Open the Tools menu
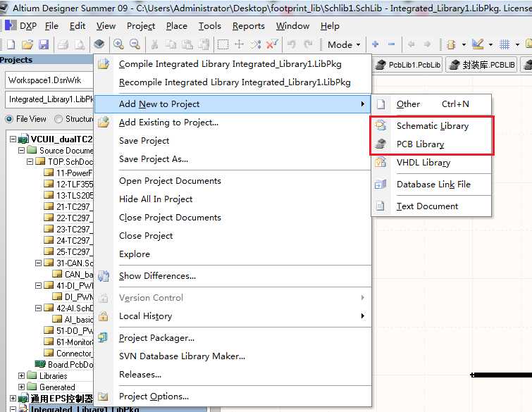This screenshot has width=532, height=412. tap(210, 26)
